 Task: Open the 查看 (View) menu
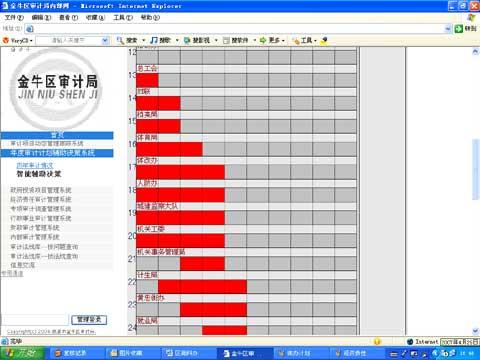click(x=68, y=17)
